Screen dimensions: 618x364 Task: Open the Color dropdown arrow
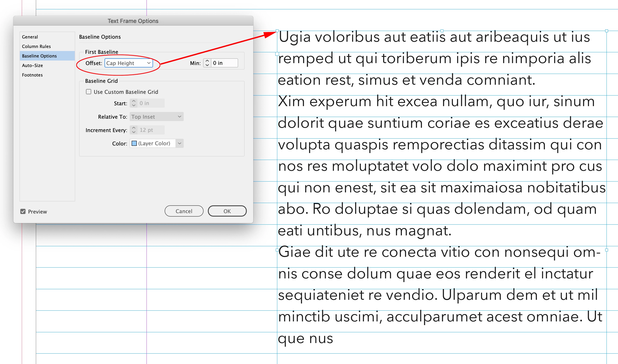pos(180,144)
